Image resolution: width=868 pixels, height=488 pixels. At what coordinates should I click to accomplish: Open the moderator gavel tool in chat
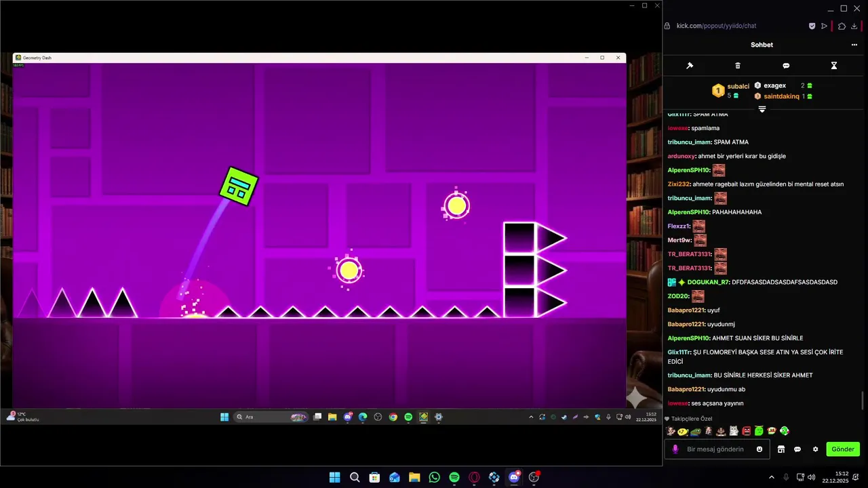pyautogui.click(x=690, y=66)
